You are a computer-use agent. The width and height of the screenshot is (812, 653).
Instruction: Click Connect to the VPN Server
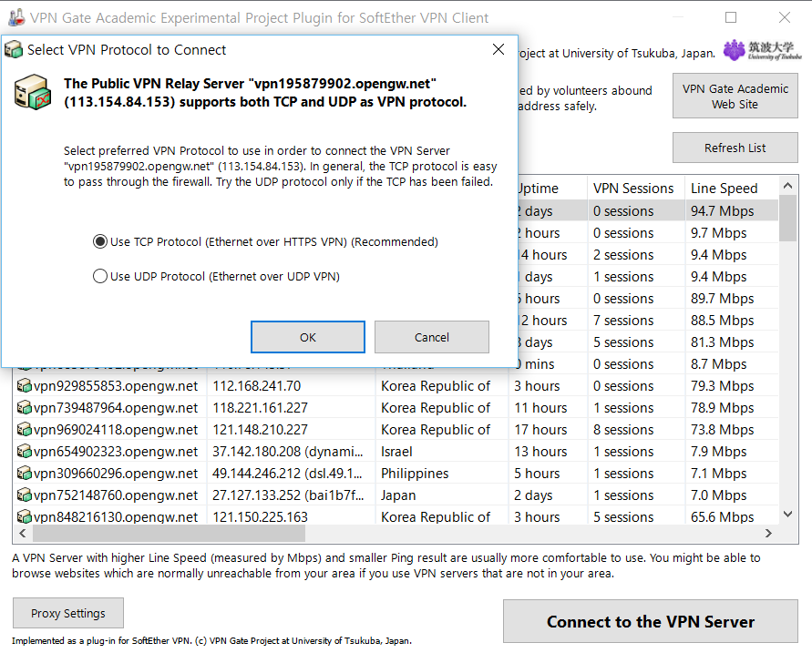[651, 621]
